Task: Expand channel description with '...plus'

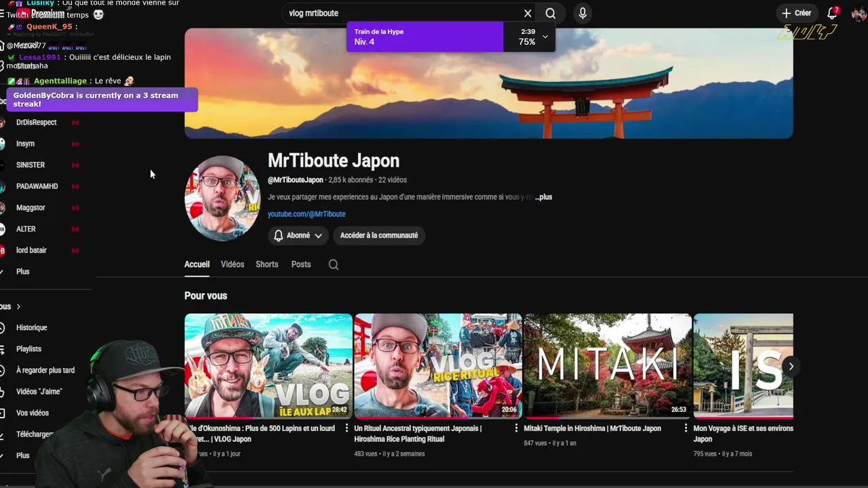Action: [544, 197]
